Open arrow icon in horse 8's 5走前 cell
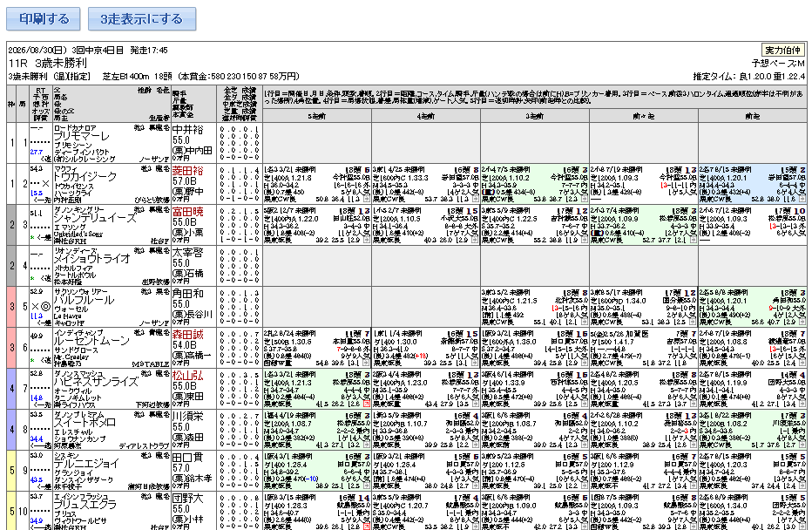The image size is (812, 530). coord(367,445)
